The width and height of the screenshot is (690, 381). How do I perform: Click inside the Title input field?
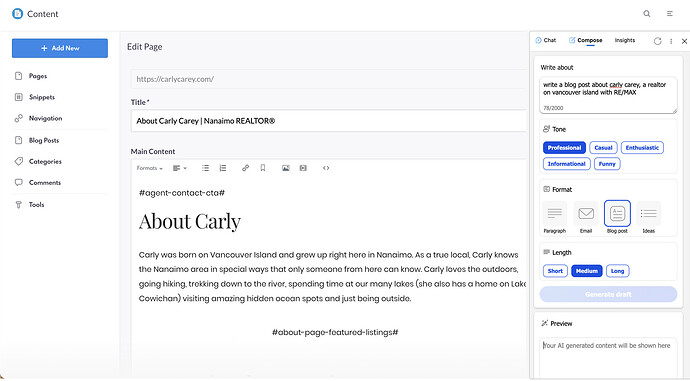click(x=329, y=121)
